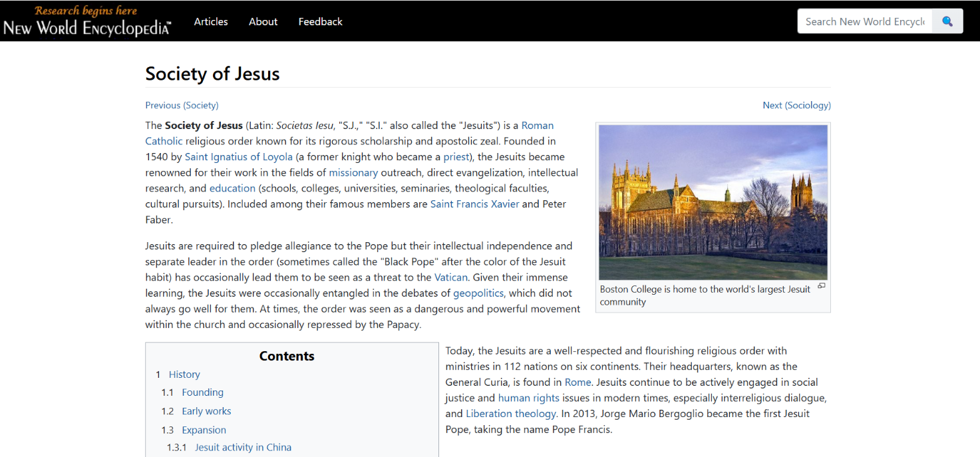Visit the Liberation theology link
This screenshot has height=457, width=980.
click(510, 413)
